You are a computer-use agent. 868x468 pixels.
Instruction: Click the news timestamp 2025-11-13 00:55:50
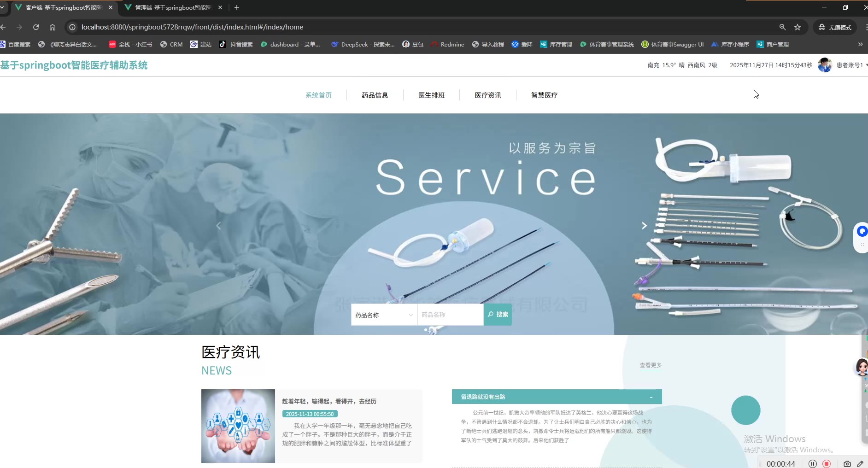310,414
